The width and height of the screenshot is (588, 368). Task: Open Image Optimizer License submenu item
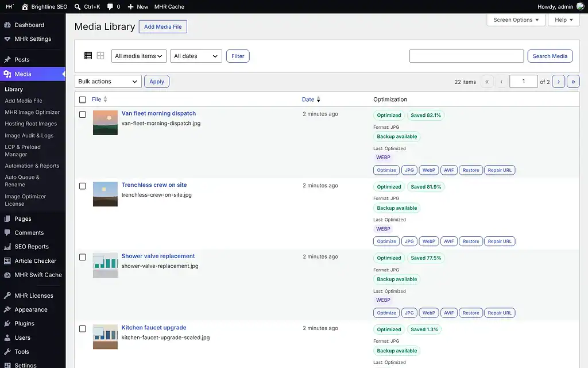tap(25, 200)
